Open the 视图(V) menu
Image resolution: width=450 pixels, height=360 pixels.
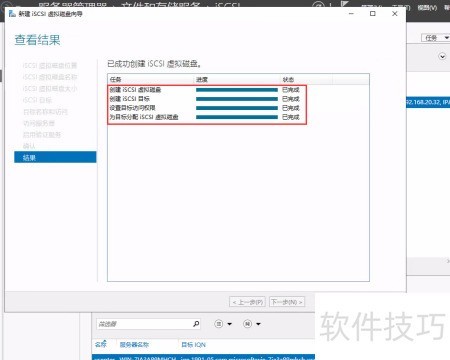tap(427, 7)
